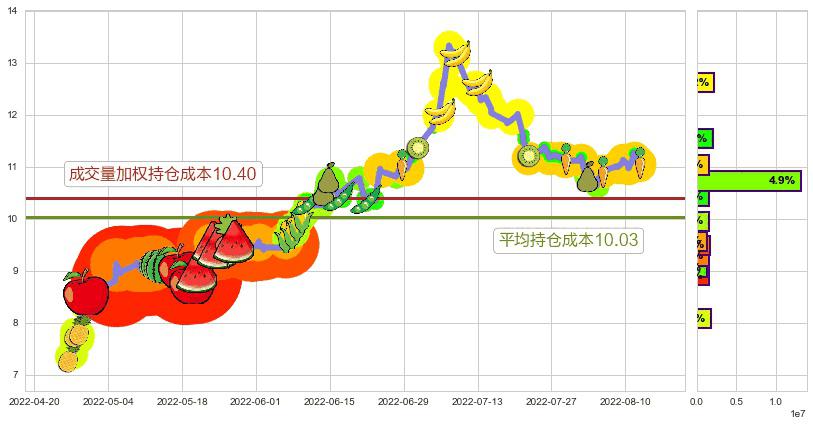Select the 4.9% histogram bar

pyautogui.click(x=750, y=181)
